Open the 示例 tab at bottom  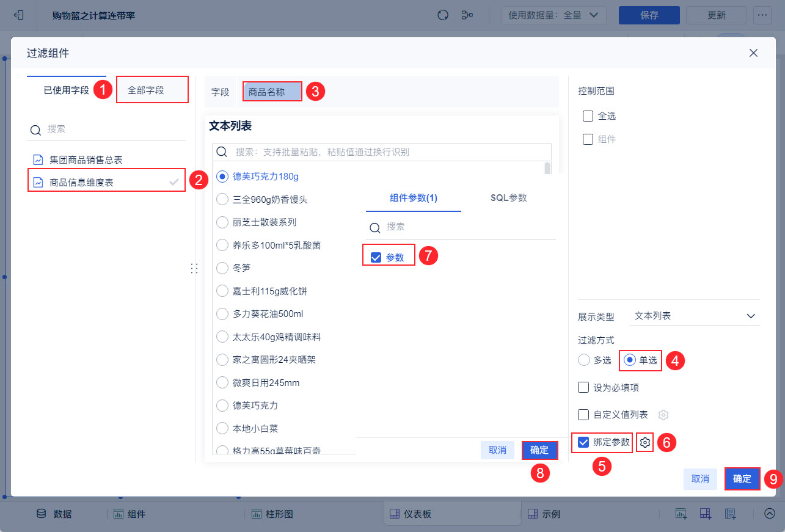click(x=544, y=514)
